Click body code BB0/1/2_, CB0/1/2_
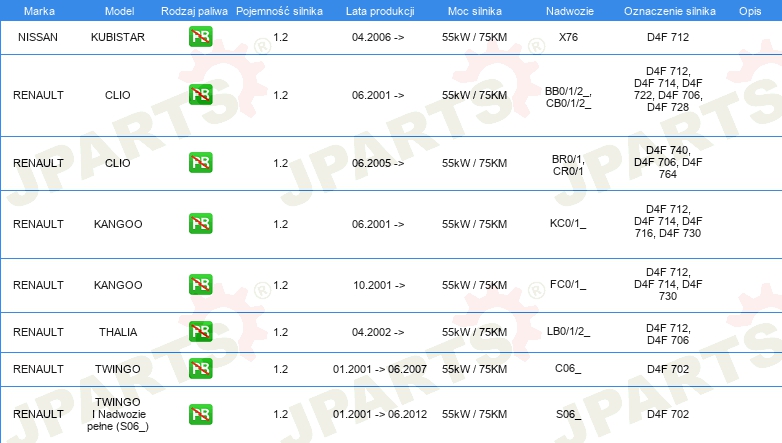The width and height of the screenshot is (782, 443). [x=568, y=97]
